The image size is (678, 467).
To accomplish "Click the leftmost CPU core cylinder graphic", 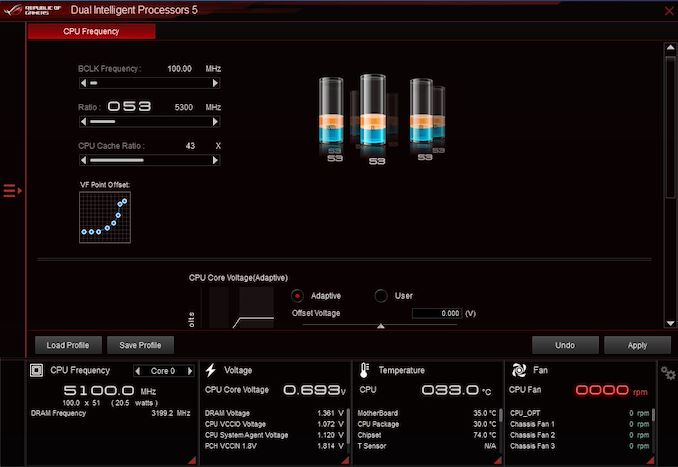I will point(331,110).
